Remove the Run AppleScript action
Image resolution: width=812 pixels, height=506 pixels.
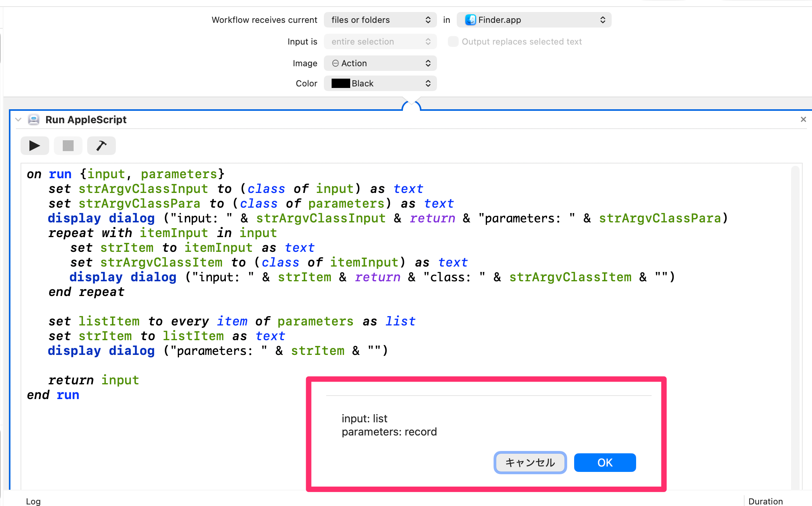click(x=803, y=120)
